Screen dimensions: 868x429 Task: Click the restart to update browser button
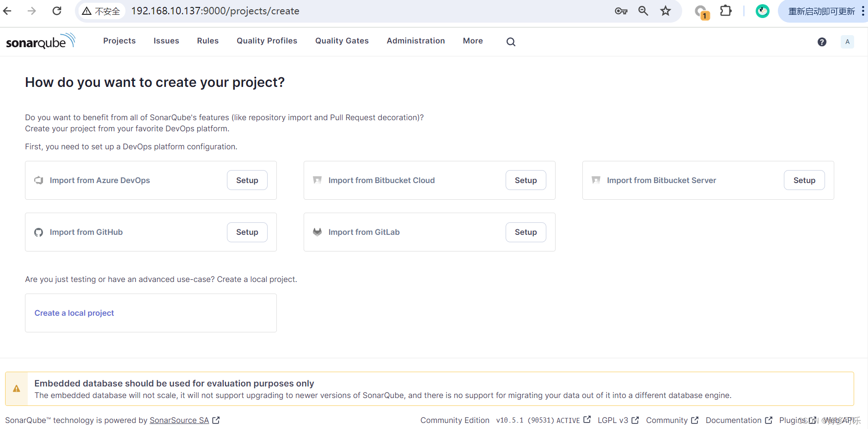(821, 11)
